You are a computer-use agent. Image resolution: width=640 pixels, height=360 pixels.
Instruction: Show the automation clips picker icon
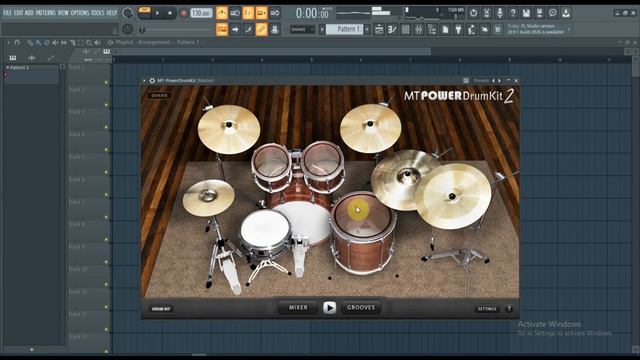[51, 58]
